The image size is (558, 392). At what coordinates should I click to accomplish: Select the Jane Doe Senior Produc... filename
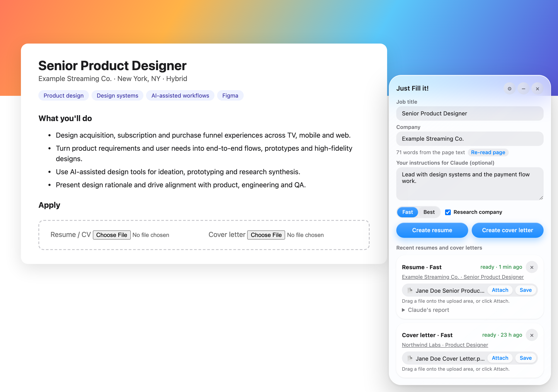[450, 291]
